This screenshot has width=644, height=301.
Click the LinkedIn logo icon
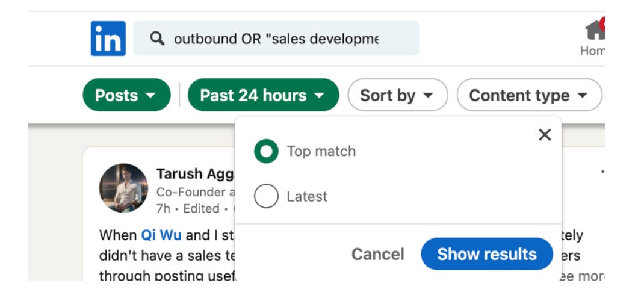tap(108, 39)
